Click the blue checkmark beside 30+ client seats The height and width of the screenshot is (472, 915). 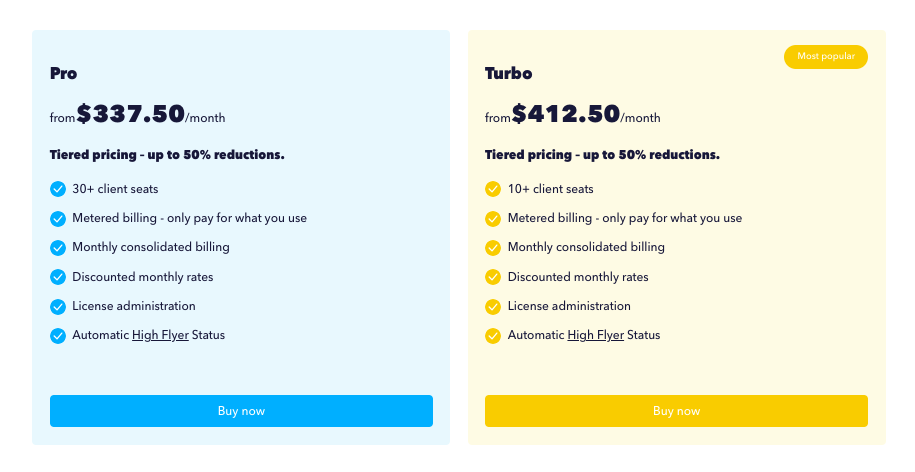click(x=58, y=189)
